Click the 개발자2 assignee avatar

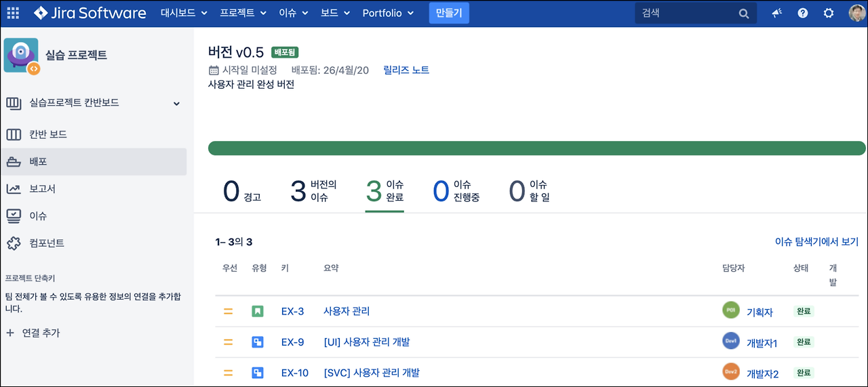click(731, 371)
